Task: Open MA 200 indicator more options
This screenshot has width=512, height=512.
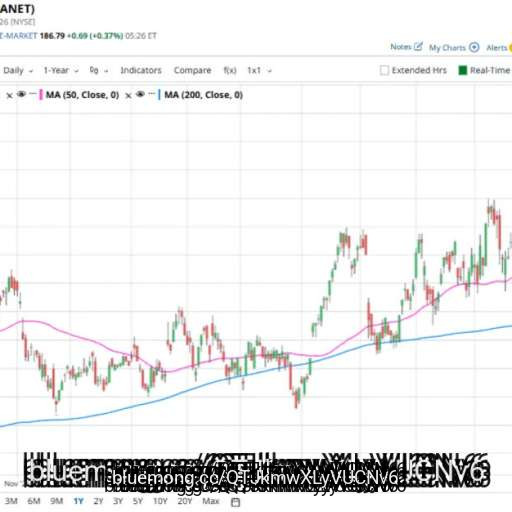Action: point(152,94)
